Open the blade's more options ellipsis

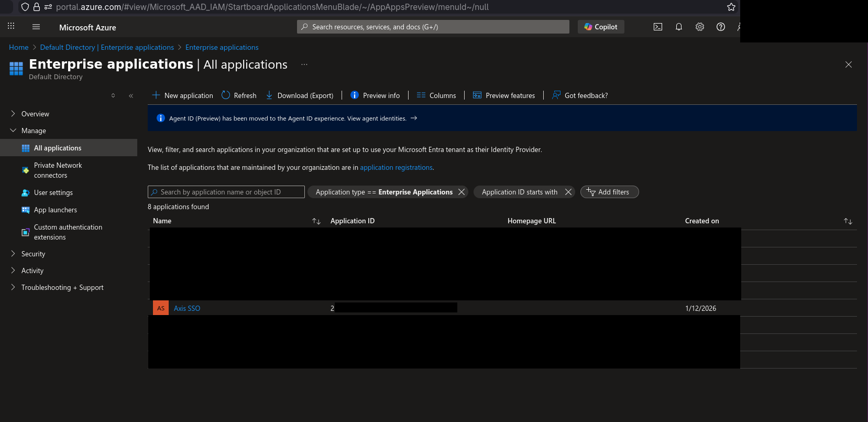304,64
